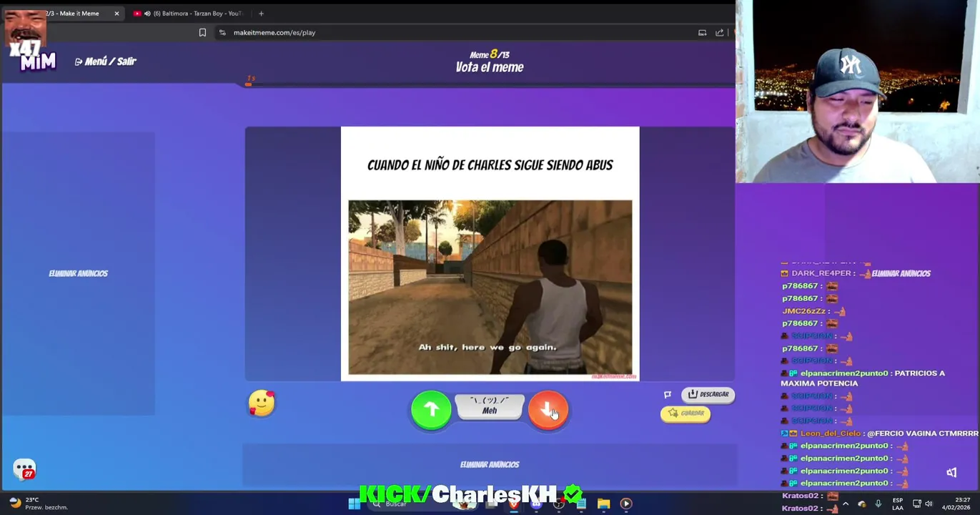Open the Menú / Salir option
The image size is (980, 515).
click(x=106, y=62)
